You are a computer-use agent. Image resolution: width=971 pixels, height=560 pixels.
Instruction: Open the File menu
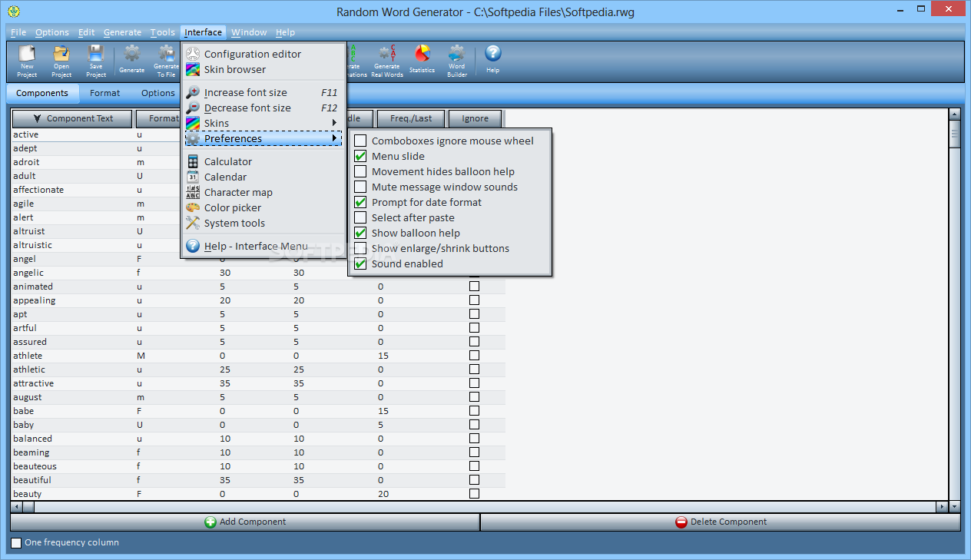click(x=18, y=32)
